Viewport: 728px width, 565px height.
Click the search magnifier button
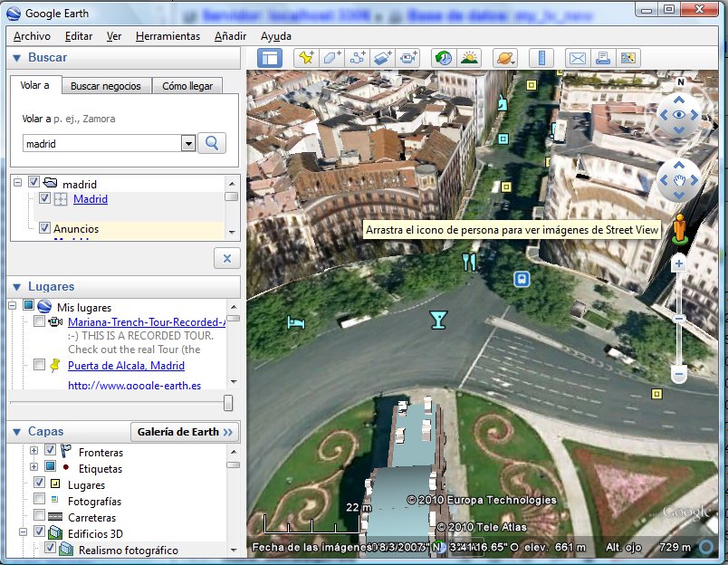[212, 143]
